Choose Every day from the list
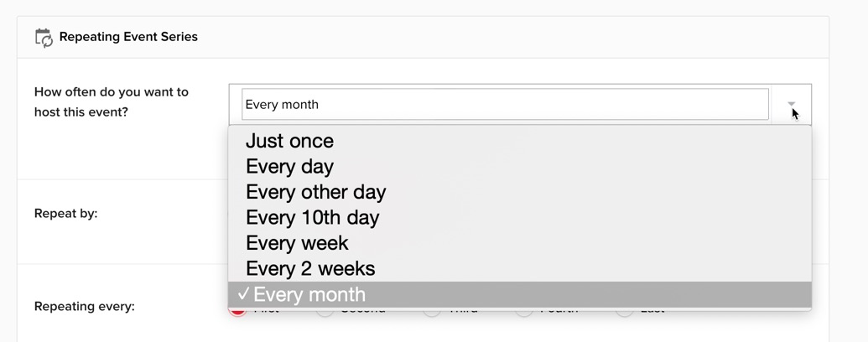Image resolution: width=868 pixels, height=342 pixels. click(x=289, y=166)
